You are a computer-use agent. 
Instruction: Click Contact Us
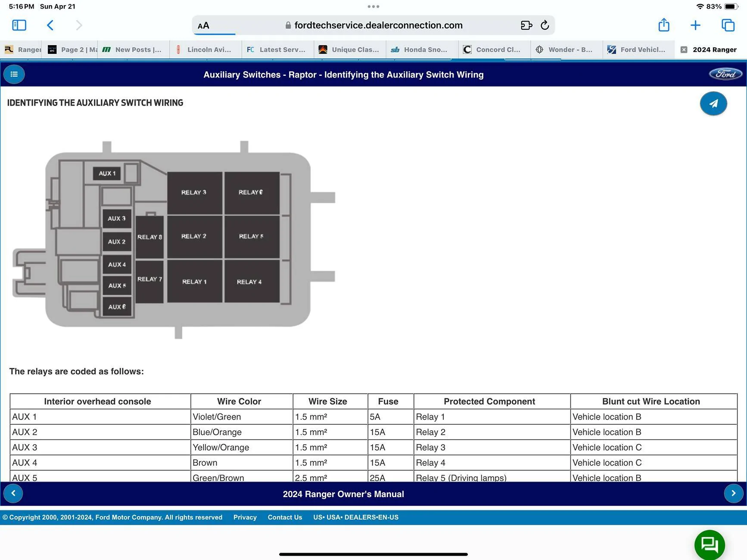click(284, 517)
